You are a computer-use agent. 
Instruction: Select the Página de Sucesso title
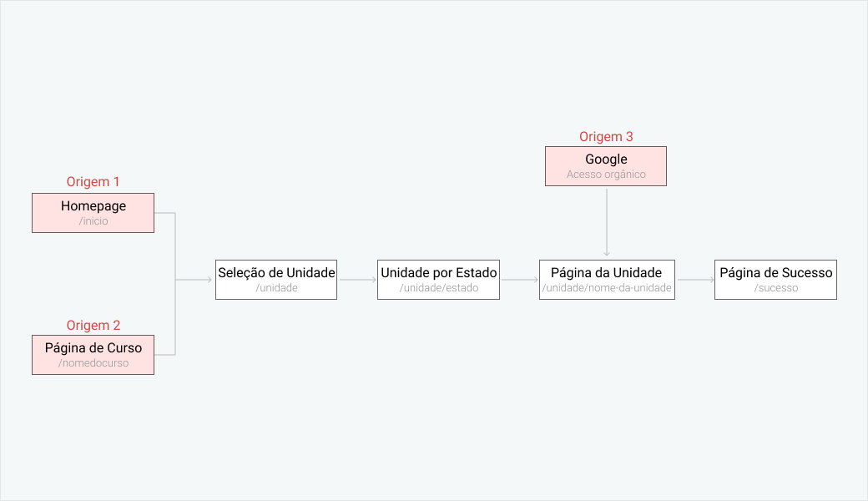(x=776, y=273)
